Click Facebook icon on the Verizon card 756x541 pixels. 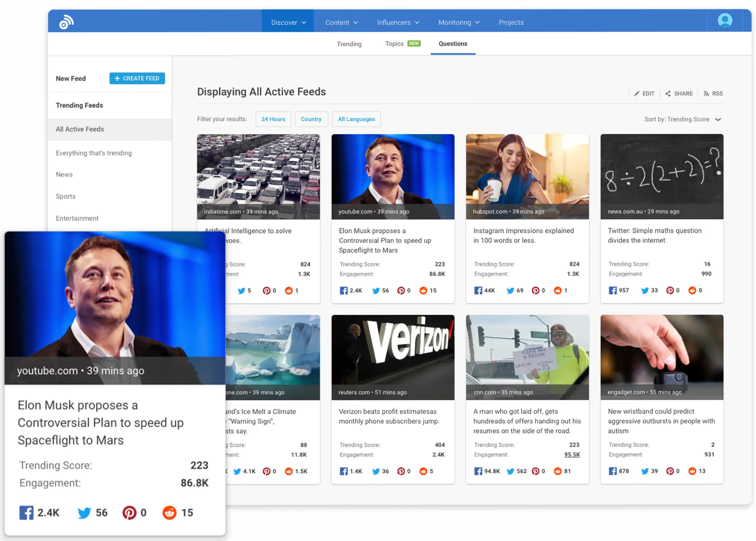343,471
